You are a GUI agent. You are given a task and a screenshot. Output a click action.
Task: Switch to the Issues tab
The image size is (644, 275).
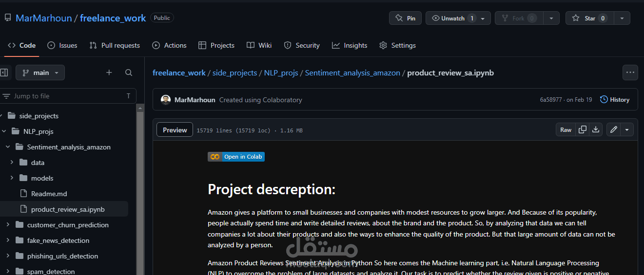coord(62,45)
